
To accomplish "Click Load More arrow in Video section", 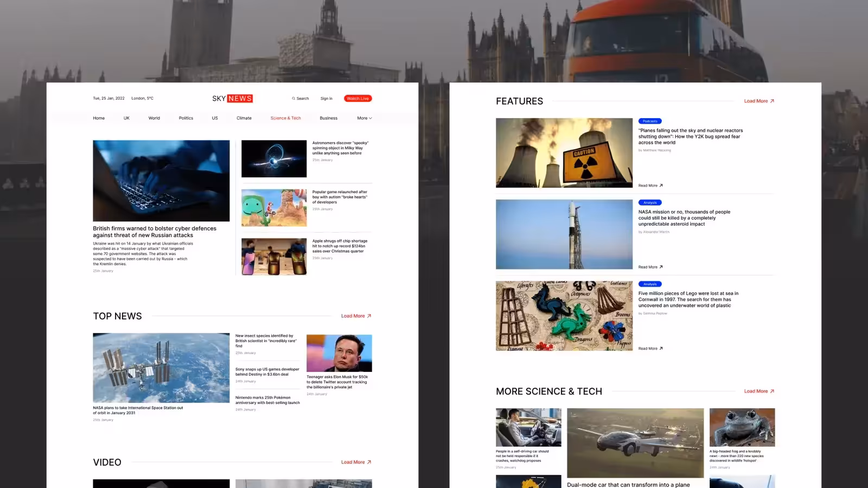I will pyautogui.click(x=369, y=463).
